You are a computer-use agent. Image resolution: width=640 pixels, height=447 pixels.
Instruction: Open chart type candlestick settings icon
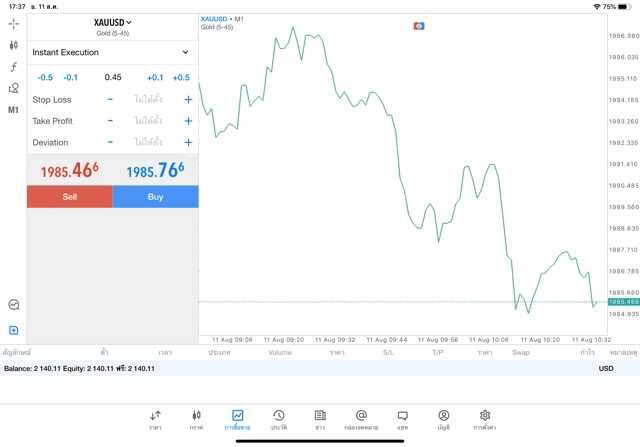click(13, 45)
